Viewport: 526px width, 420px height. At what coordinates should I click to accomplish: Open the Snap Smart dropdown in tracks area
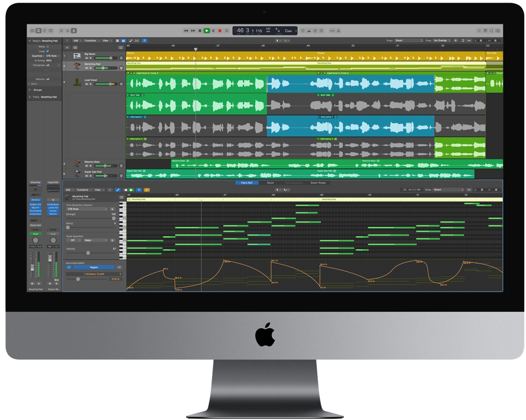pyautogui.click(x=409, y=41)
